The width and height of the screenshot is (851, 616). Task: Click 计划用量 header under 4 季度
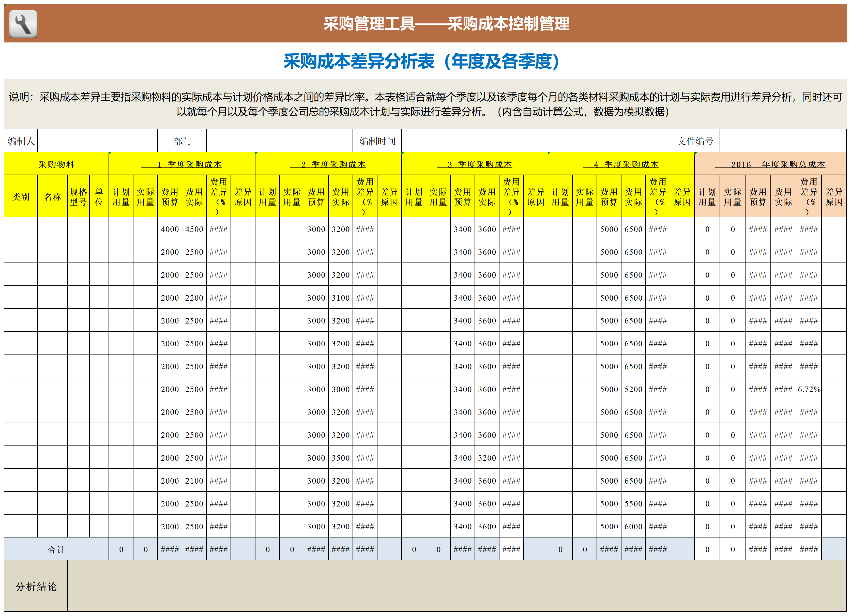(x=560, y=196)
